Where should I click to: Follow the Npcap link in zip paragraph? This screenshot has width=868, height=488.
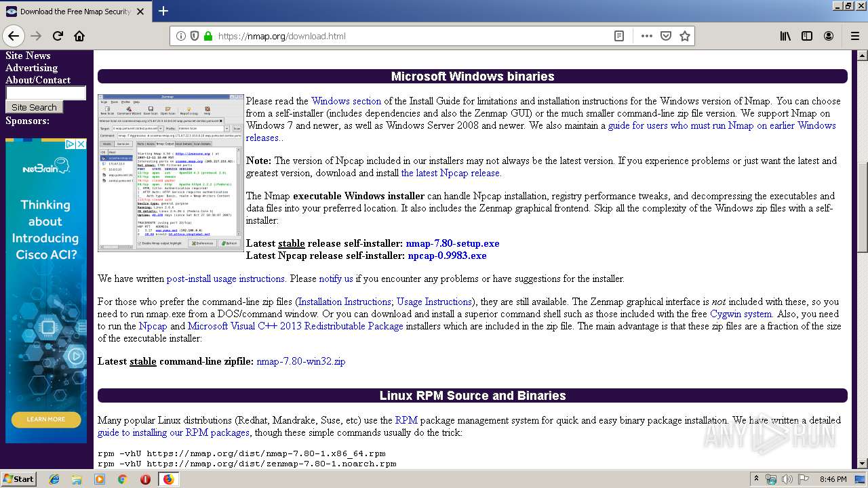(153, 326)
